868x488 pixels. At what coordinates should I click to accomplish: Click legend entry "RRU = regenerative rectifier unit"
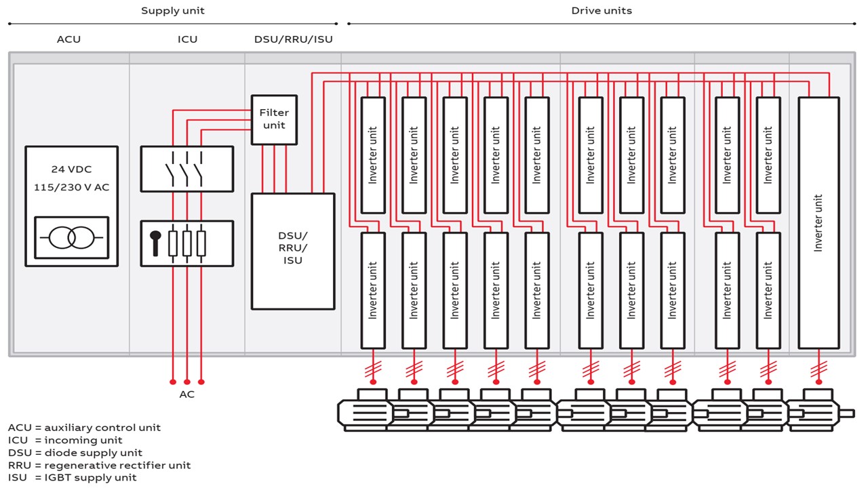click(100, 465)
